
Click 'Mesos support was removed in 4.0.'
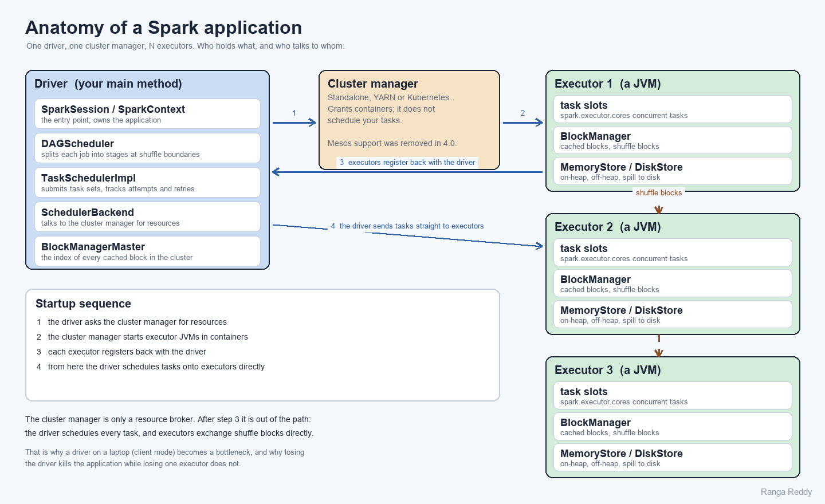point(392,143)
